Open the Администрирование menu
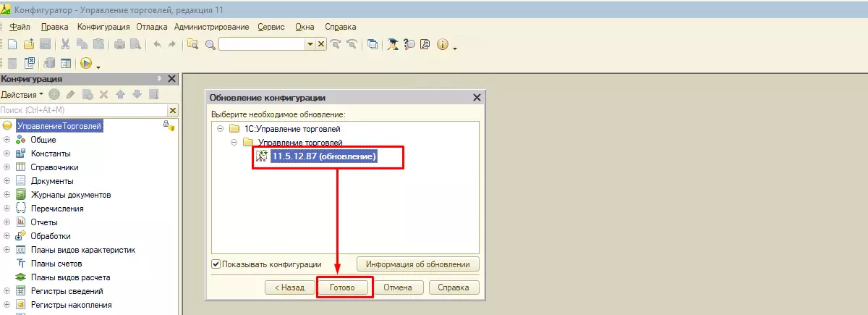Image resolution: width=868 pixels, height=315 pixels. 211,27
